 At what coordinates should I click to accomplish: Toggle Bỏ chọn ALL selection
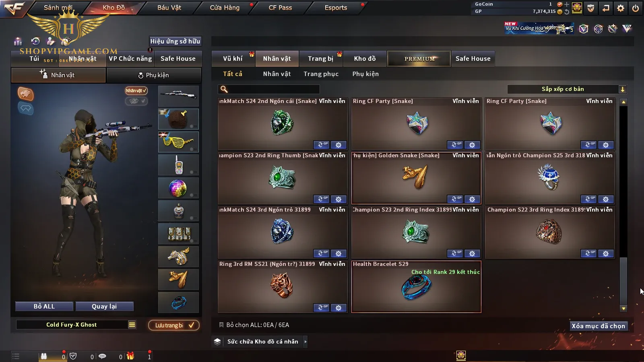click(x=221, y=325)
